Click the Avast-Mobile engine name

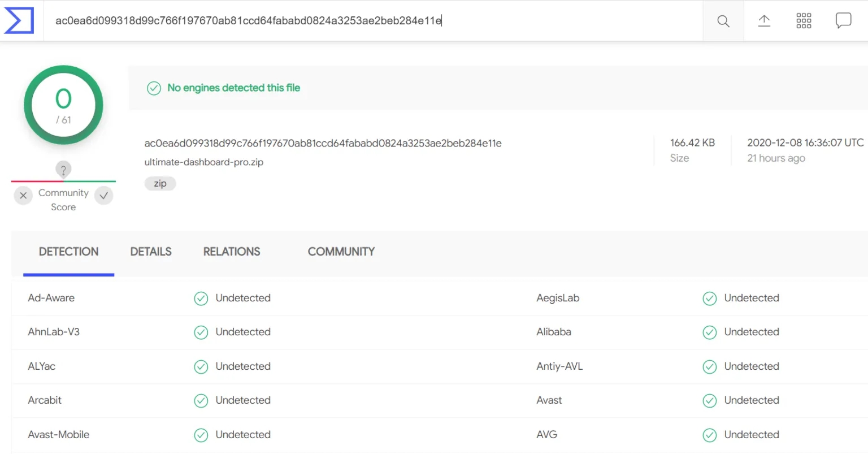[x=59, y=435]
